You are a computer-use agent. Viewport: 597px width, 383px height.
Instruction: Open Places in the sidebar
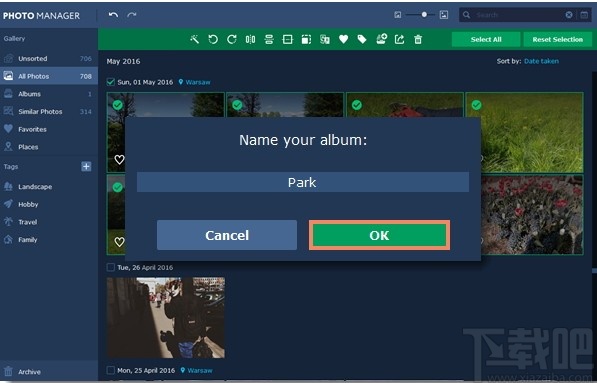point(49,147)
